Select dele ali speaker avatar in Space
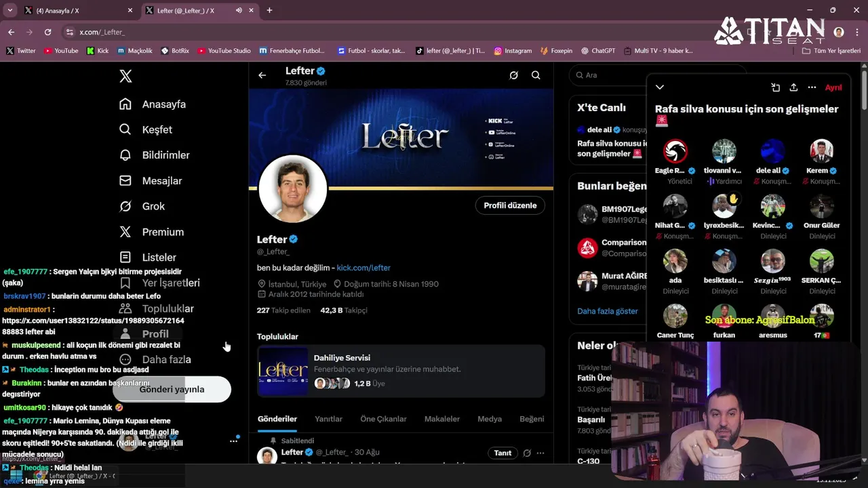Image resolution: width=868 pixels, height=488 pixels. [772, 151]
